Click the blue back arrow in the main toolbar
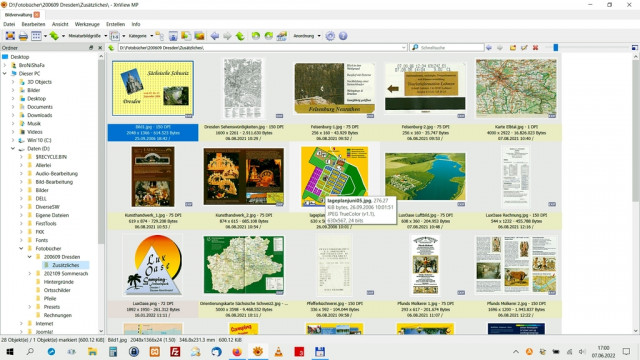The width and height of the screenshot is (640, 360). click(215, 36)
